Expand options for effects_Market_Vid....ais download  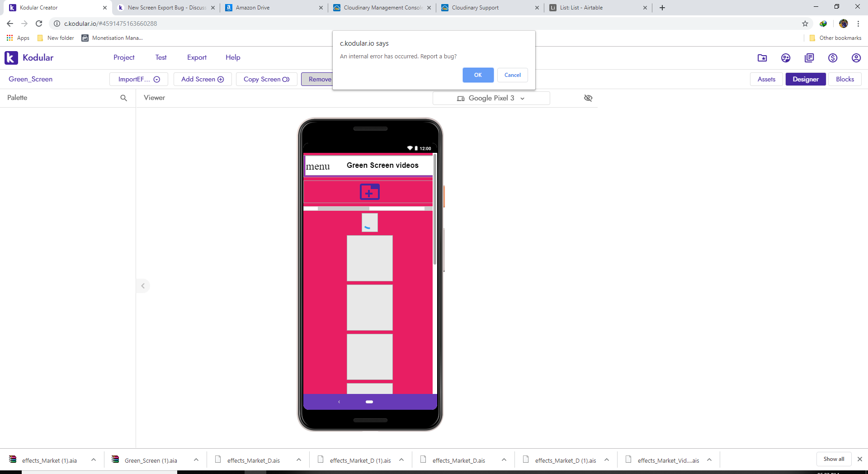coord(709,460)
